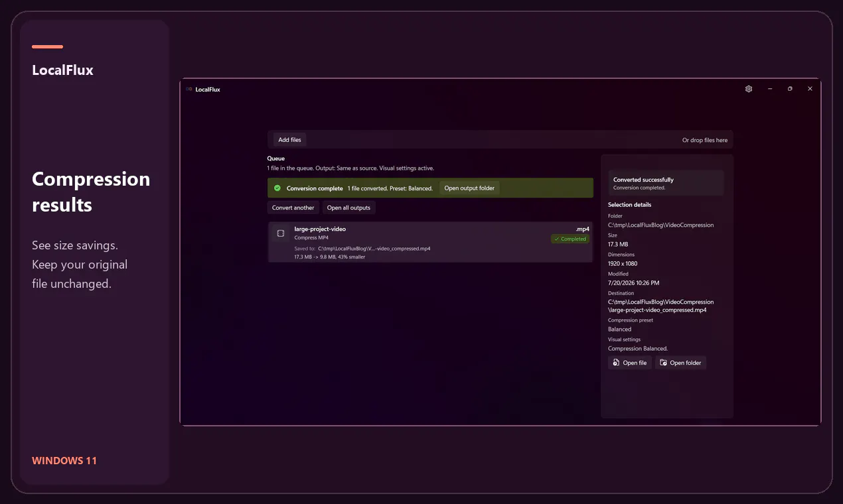Click the modified date 7/20/2026 10:26 PM
This screenshot has height=504, width=843.
click(634, 283)
